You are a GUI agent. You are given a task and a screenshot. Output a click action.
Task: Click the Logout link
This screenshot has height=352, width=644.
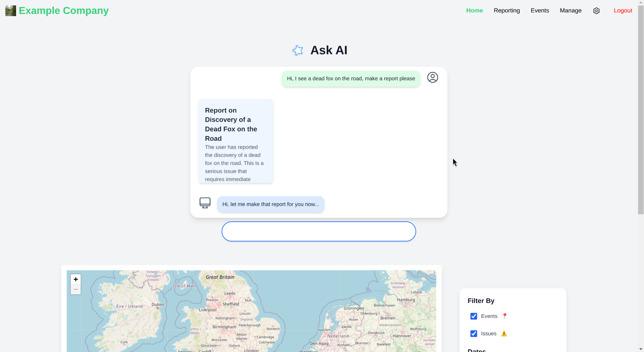click(x=623, y=10)
